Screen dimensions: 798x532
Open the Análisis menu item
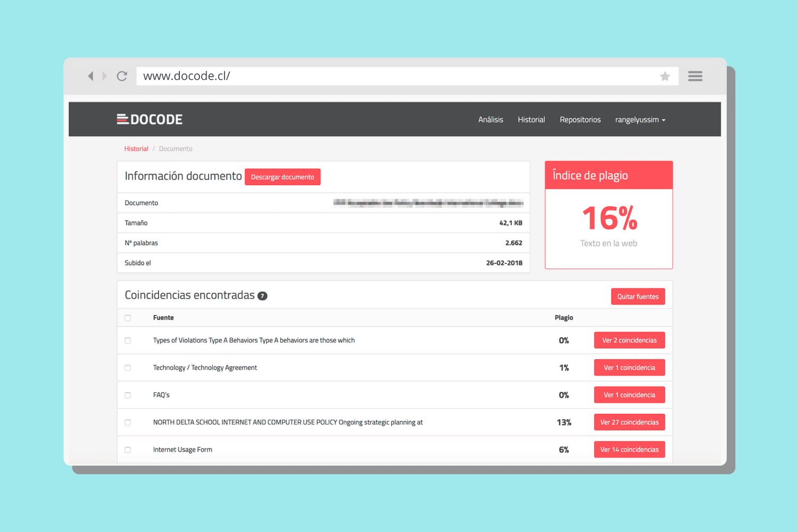(490, 120)
